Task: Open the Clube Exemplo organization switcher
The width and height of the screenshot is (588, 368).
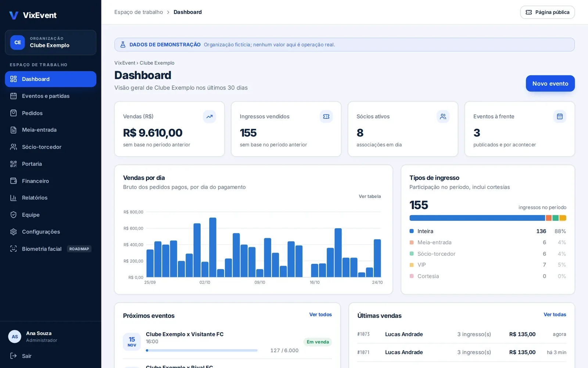Action: point(51,42)
